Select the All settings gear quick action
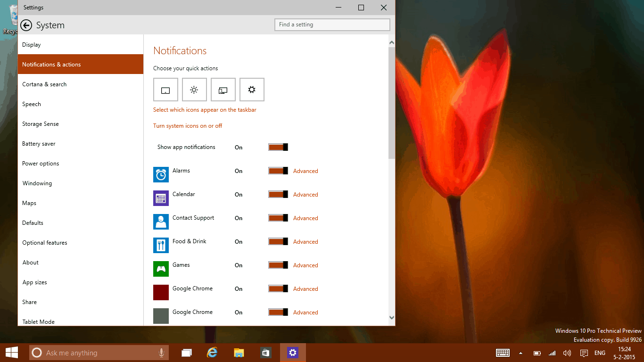 252,90
